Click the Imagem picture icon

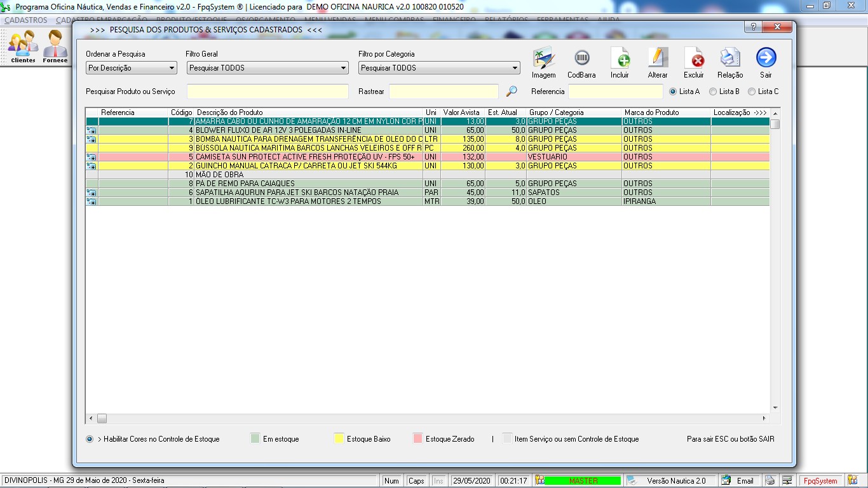click(543, 58)
